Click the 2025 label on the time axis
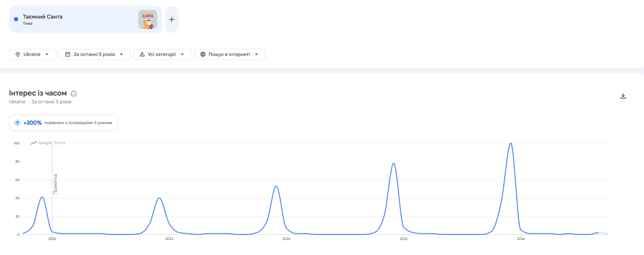The image size is (644, 255). click(404, 239)
